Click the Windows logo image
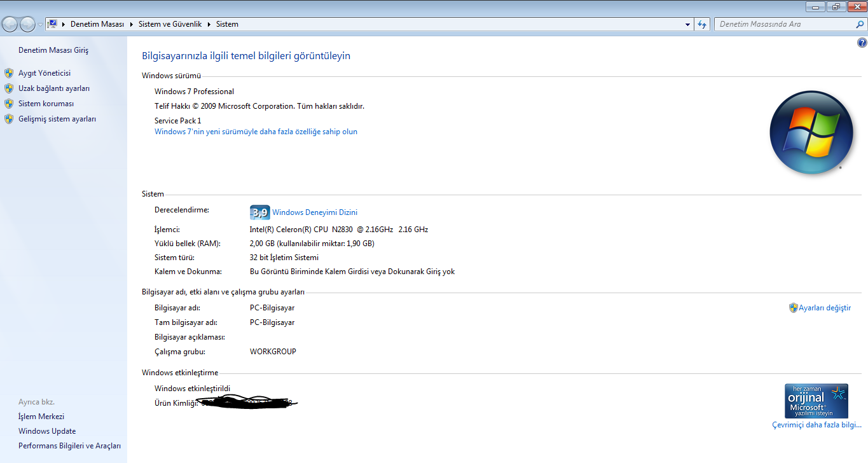 [811, 133]
